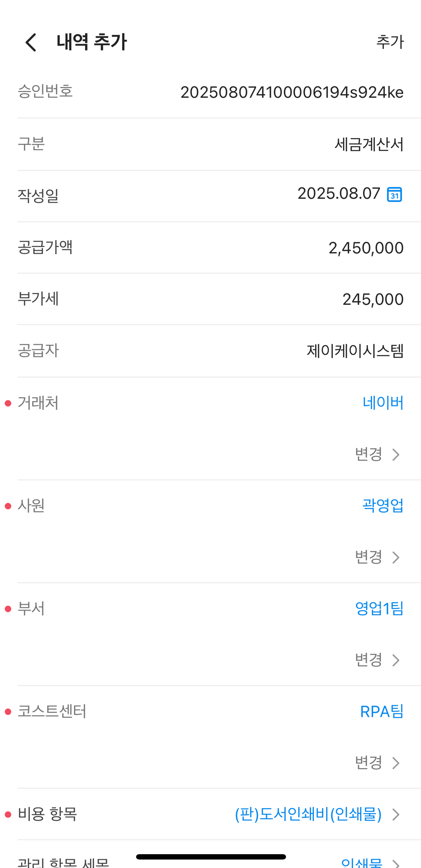Expand 거래처 변경 chevron
The height and width of the screenshot is (868, 421).
pyautogui.click(x=396, y=455)
